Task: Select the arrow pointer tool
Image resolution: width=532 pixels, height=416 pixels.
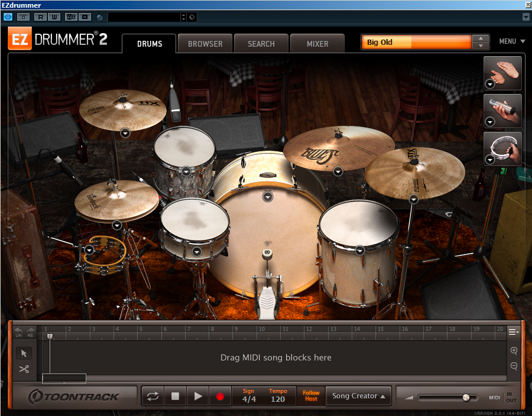Action: pos(24,353)
